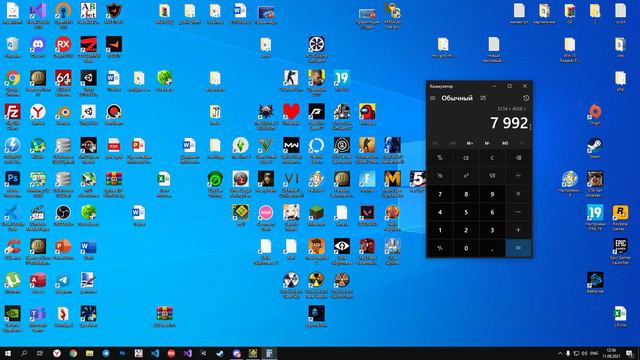Click the backspace key in Calculator

point(518,158)
